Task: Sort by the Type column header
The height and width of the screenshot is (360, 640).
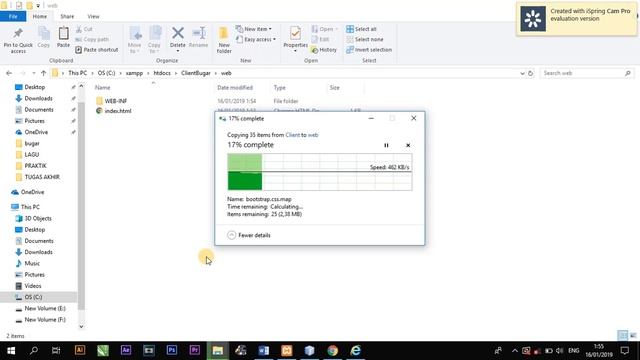Action: coord(280,87)
